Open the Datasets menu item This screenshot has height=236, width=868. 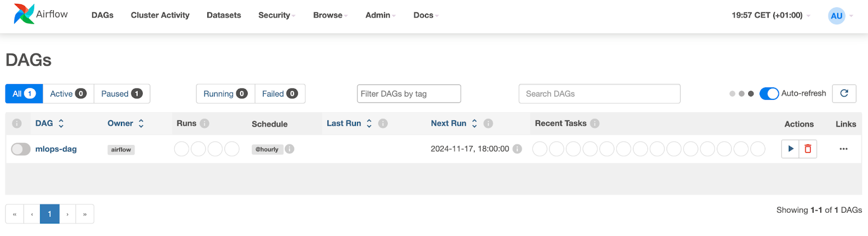click(224, 15)
